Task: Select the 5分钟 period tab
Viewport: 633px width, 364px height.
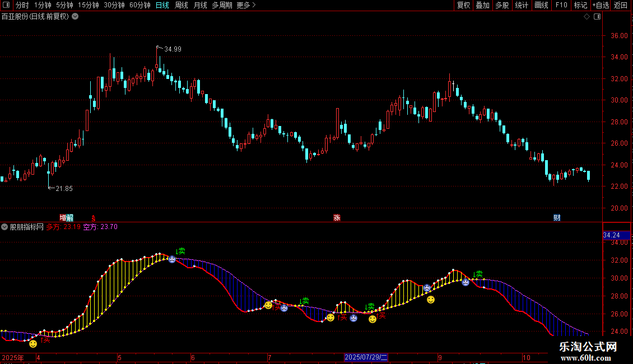Action: (x=64, y=5)
